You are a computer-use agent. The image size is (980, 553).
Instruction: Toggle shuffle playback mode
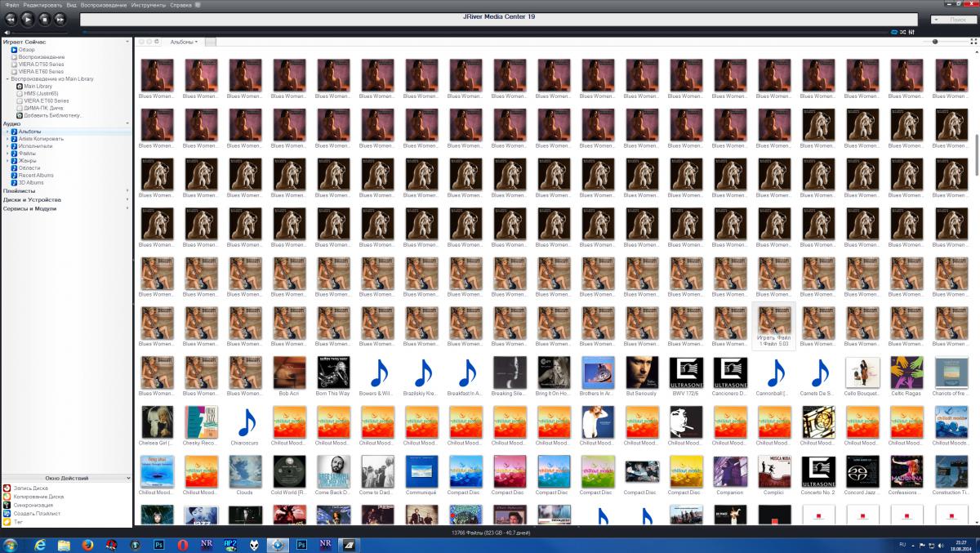pyautogui.click(x=902, y=33)
